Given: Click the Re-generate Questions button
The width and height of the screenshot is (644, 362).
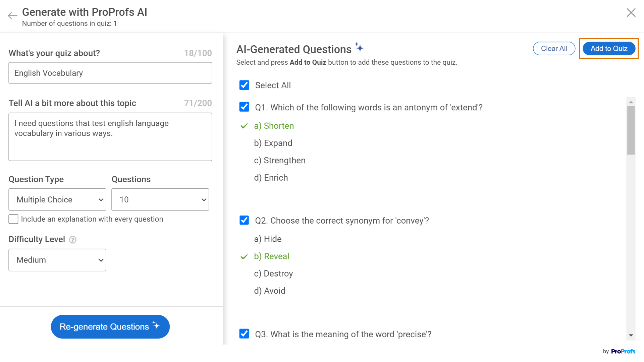Looking at the screenshot, I should click(x=110, y=326).
